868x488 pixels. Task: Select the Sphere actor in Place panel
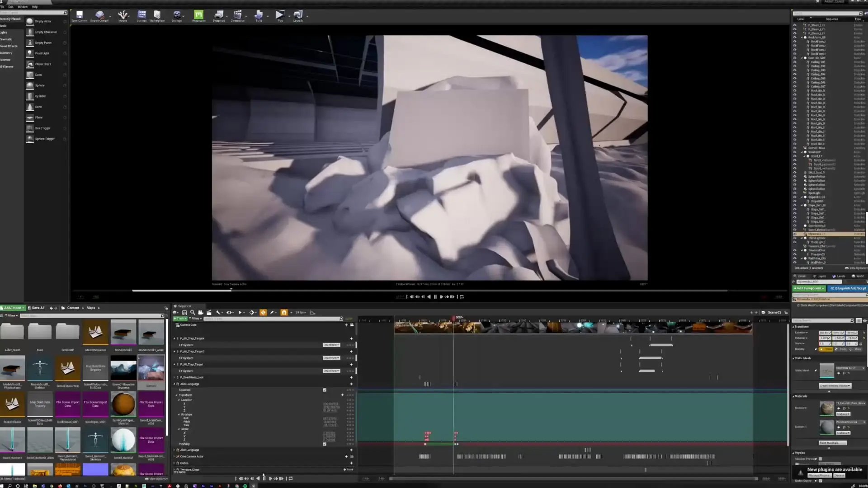[39, 85]
